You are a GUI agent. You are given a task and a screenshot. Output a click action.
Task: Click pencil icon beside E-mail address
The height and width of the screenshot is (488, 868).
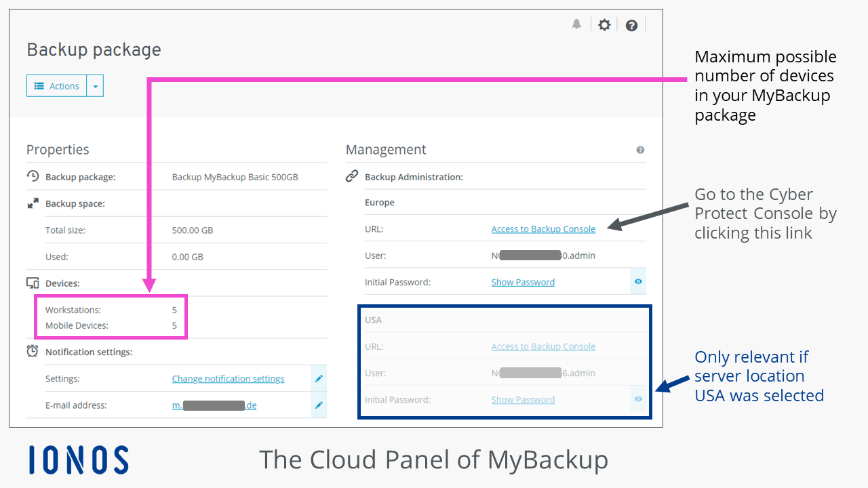319,405
